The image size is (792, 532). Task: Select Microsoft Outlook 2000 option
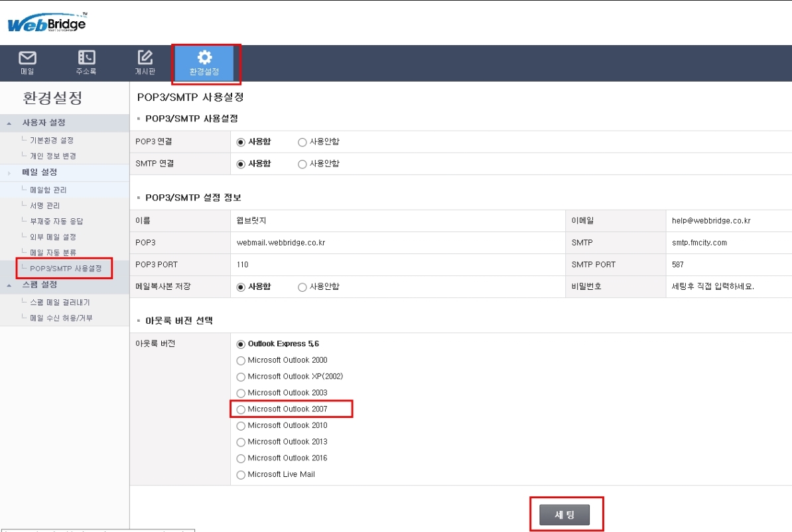coord(241,360)
